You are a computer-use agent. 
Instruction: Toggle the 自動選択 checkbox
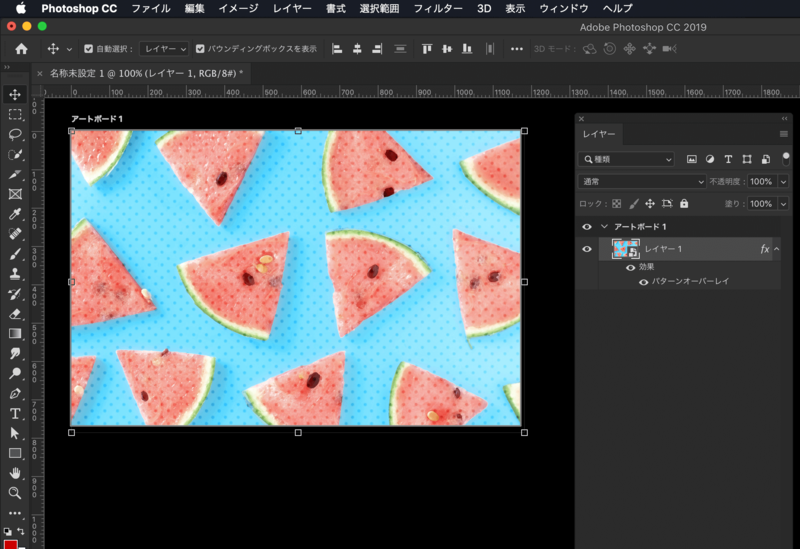tap(89, 48)
